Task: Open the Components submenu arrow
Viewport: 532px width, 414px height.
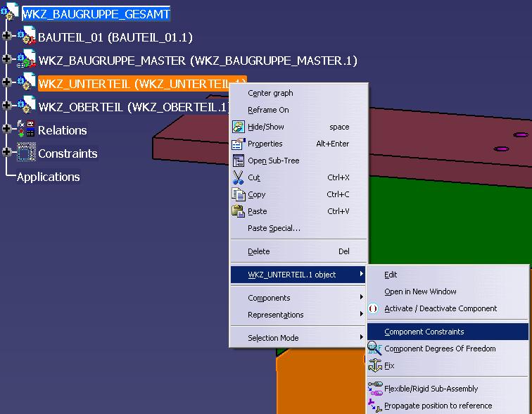Action: [x=362, y=297]
